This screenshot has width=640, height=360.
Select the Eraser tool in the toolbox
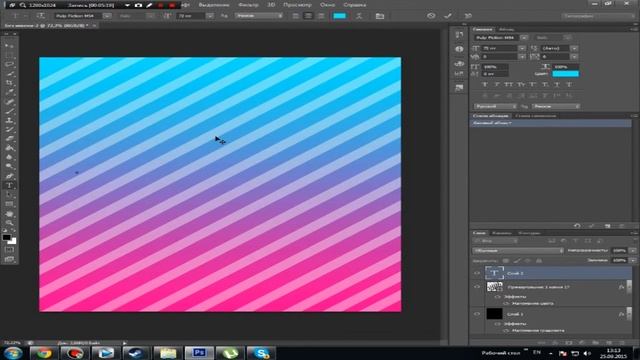point(9,139)
